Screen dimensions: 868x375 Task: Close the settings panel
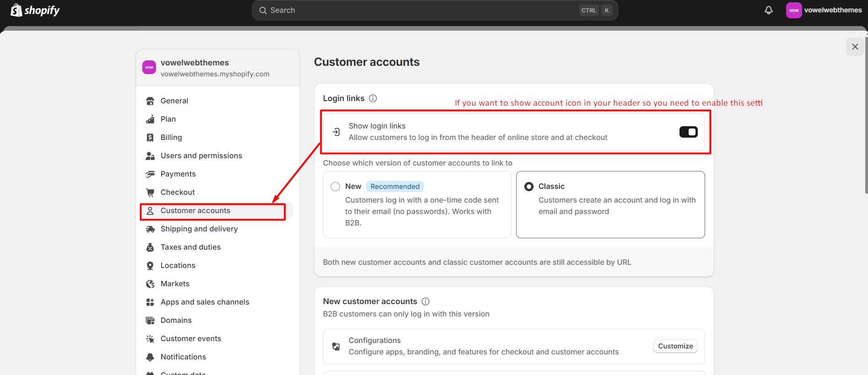855,47
